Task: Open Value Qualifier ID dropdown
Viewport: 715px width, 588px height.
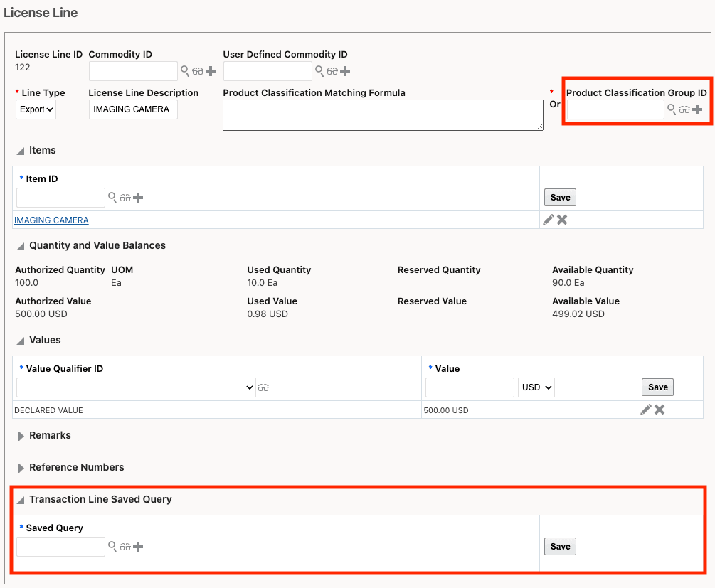Action: [x=136, y=387]
